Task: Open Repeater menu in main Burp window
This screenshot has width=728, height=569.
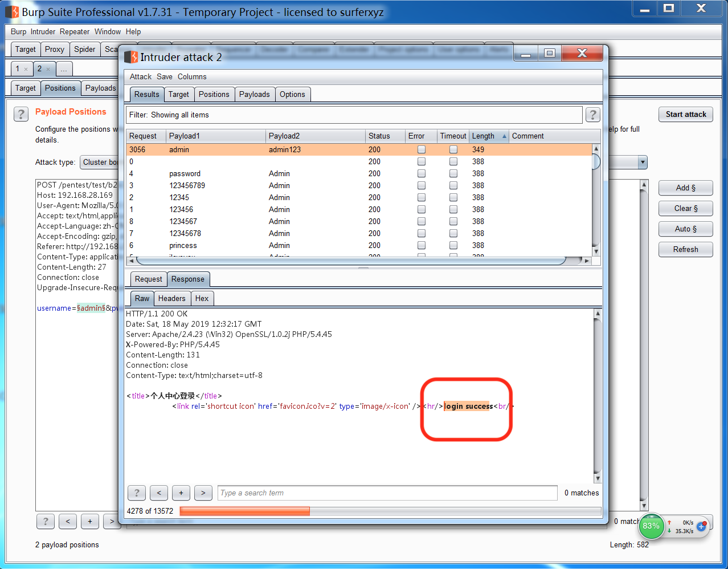Action: (x=75, y=31)
